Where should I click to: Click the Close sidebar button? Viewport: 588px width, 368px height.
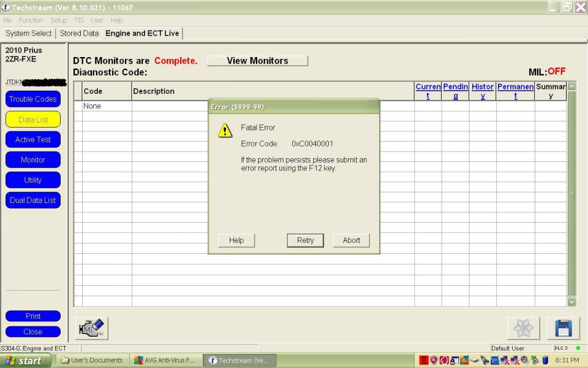tap(33, 332)
